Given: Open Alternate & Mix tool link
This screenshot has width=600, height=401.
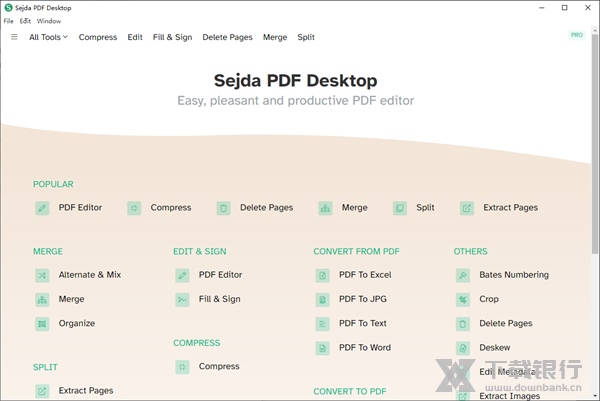Looking at the screenshot, I should (x=90, y=275).
